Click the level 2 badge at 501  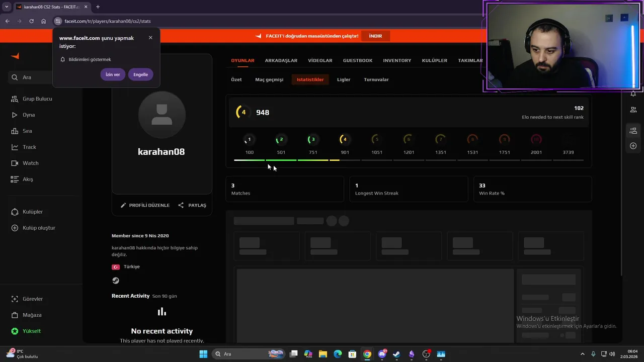click(281, 139)
